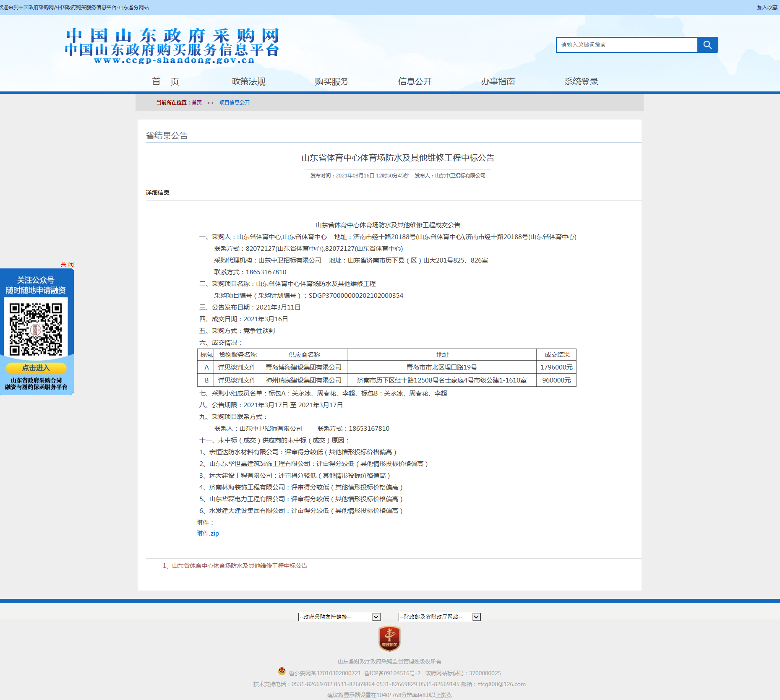Expand the 财政厅网站 dropdown arrow
The height and width of the screenshot is (700, 780).
tap(475, 617)
